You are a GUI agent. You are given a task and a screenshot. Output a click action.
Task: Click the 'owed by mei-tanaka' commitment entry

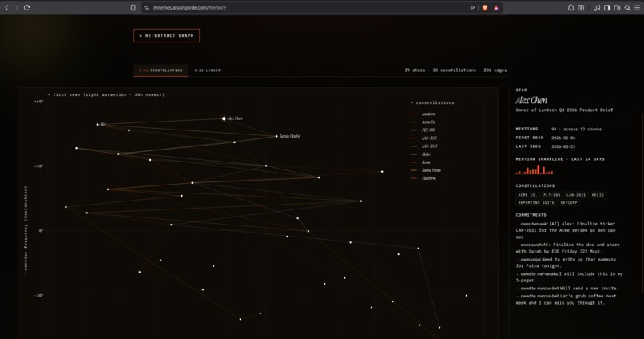coord(569,277)
